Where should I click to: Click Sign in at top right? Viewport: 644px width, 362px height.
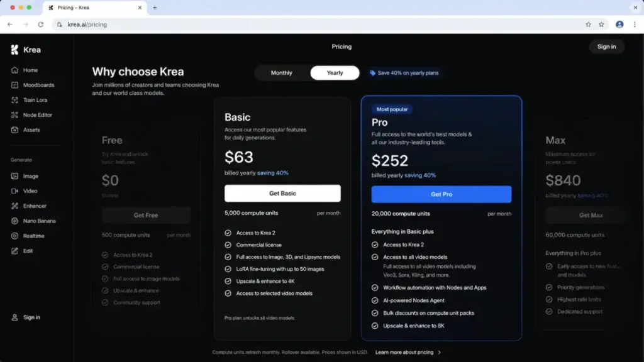coord(607,47)
